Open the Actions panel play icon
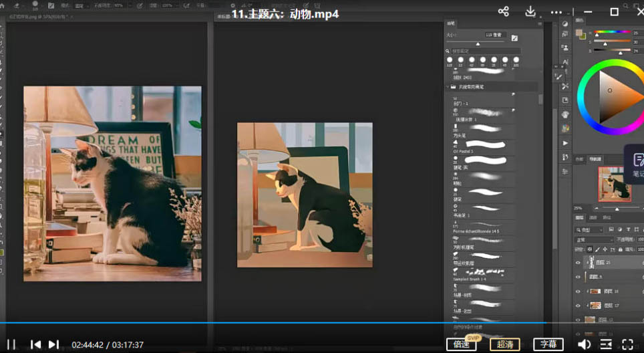This screenshot has width=644, height=353. click(x=565, y=143)
